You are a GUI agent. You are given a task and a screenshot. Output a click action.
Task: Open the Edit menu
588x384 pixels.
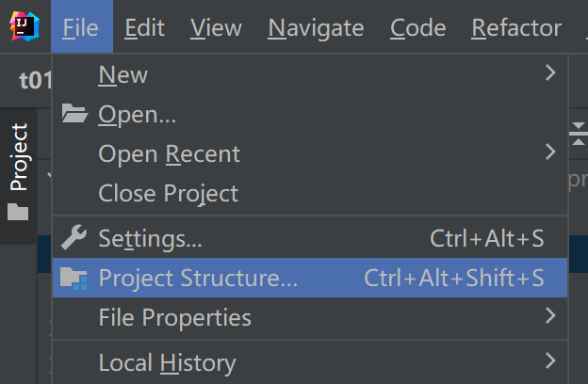pyautogui.click(x=144, y=28)
